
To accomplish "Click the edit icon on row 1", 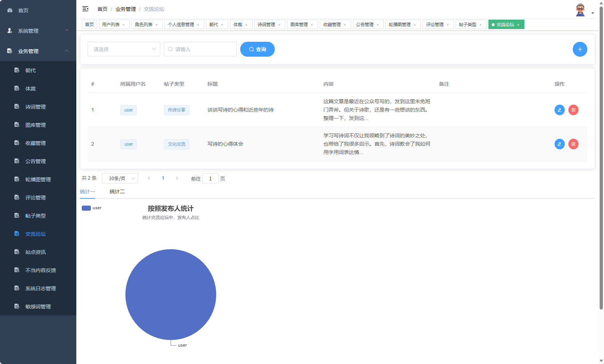I will coord(559,110).
